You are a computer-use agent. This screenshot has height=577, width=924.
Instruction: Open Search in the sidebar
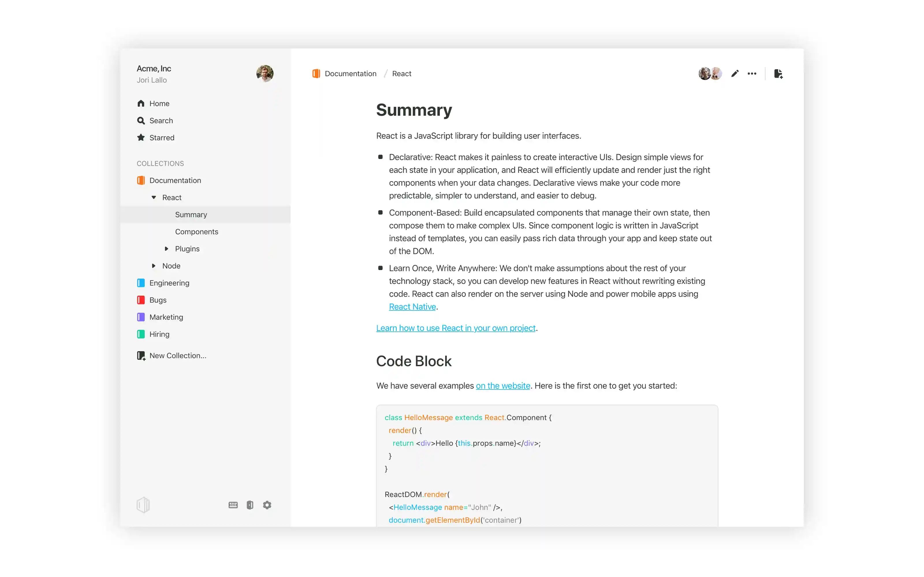pos(161,121)
